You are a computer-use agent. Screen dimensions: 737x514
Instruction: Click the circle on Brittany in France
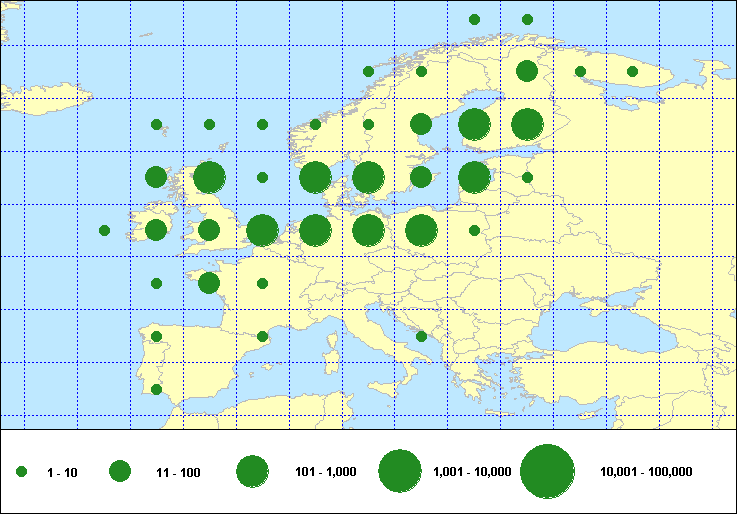point(209,283)
